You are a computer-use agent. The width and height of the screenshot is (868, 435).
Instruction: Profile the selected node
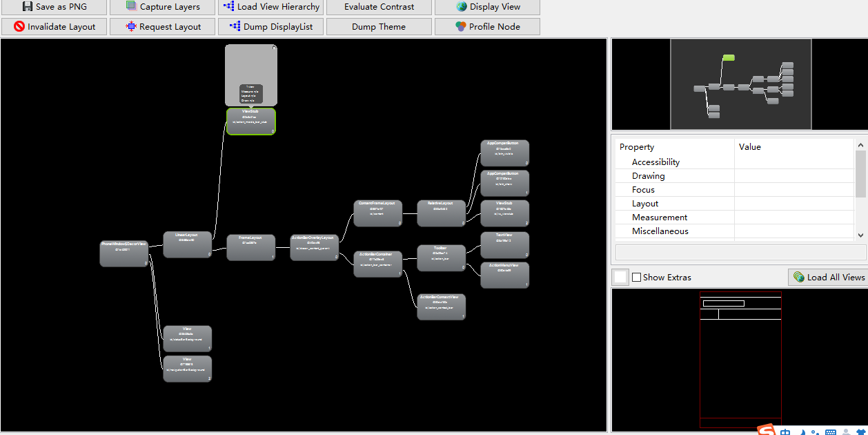pos(487,27)
